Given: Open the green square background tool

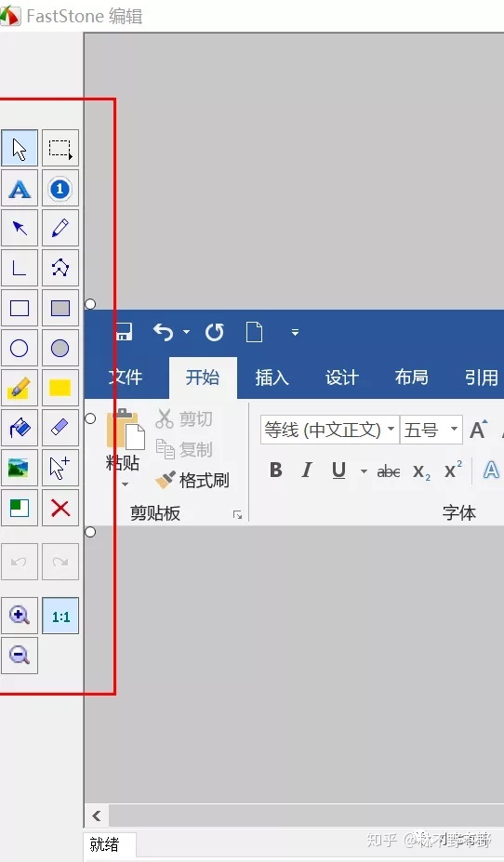Looking at the screenshot, I should (20, 508).
